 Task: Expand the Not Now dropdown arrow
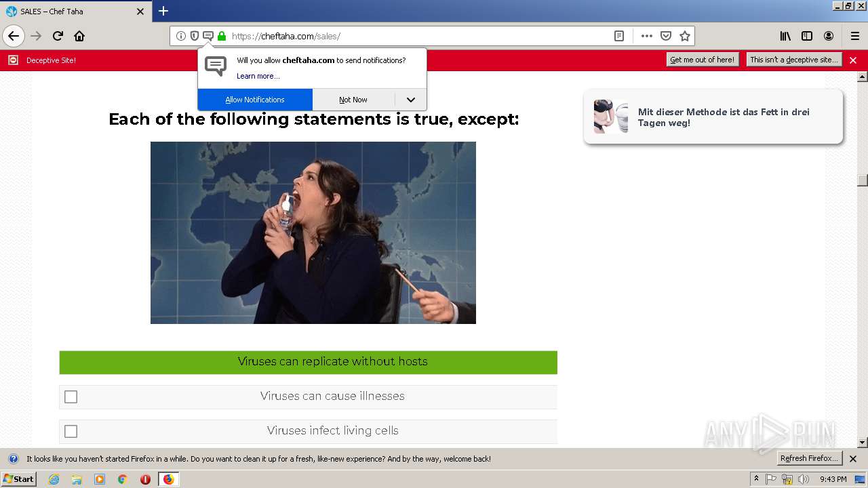411,100
